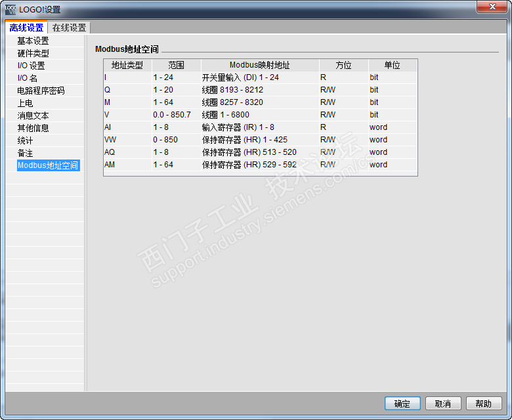
Task: Click the Modbus映射地址 column header
Action: point(260,65)
